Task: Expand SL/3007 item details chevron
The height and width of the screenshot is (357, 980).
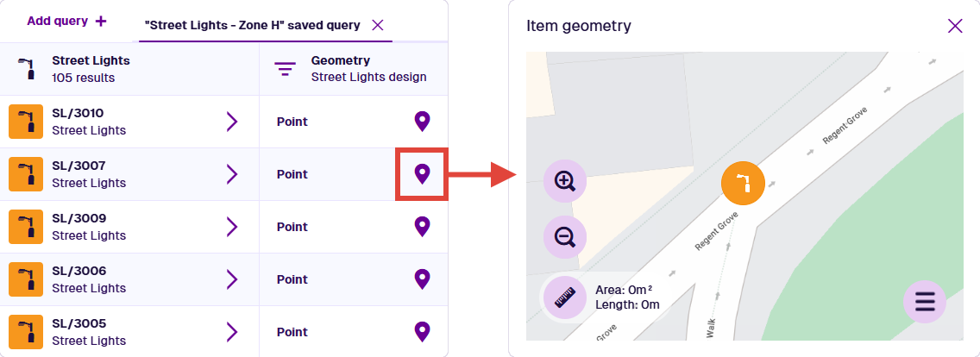Action: click(x=231, y=175)
